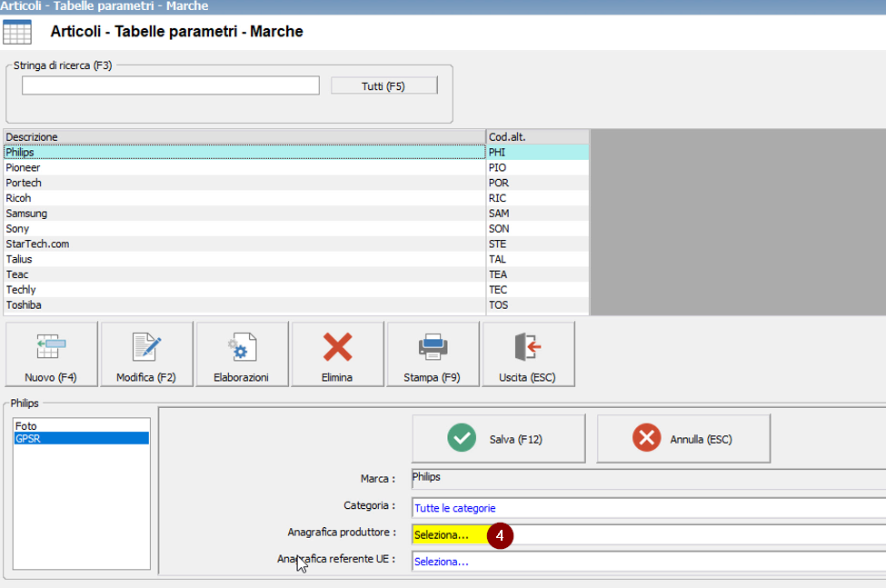Click the Descrizione column header
This screenshot has height=588, width=886.
pyautogui.click(x=244, y=136)
